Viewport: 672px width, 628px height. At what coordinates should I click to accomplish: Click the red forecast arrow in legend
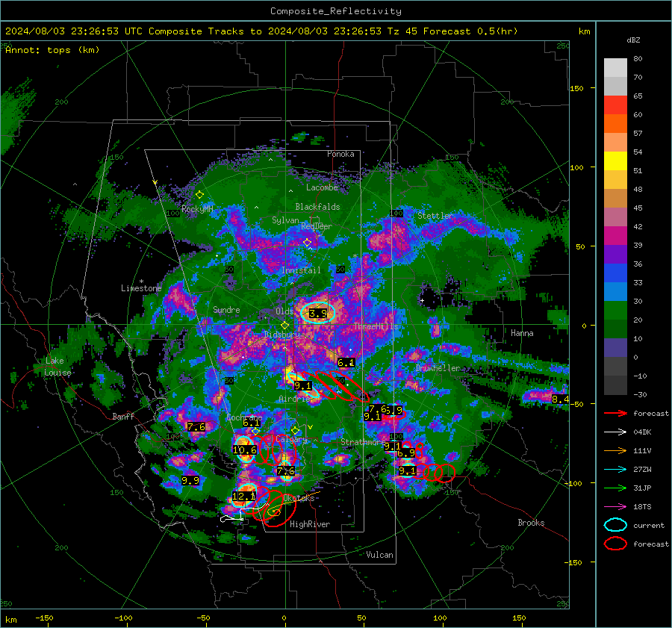pyautogui.click(x=615, y=413)
